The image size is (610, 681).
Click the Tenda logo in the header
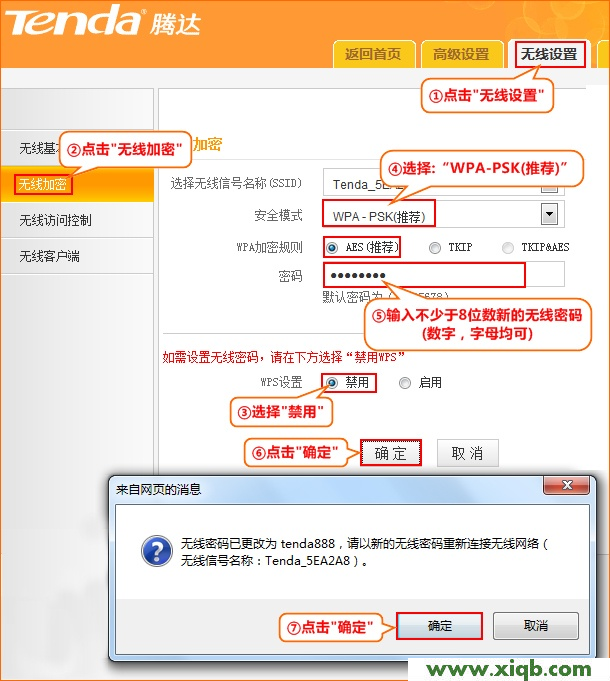[75, 20]
